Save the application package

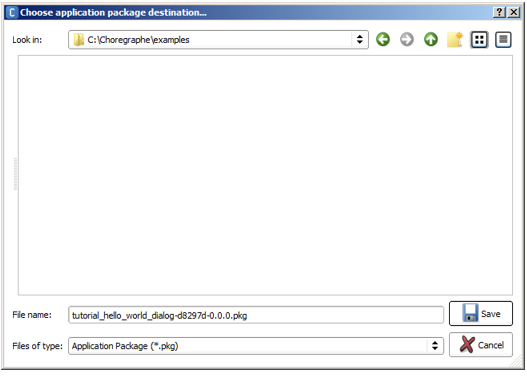pyautogui.click(x=481, y=313)
